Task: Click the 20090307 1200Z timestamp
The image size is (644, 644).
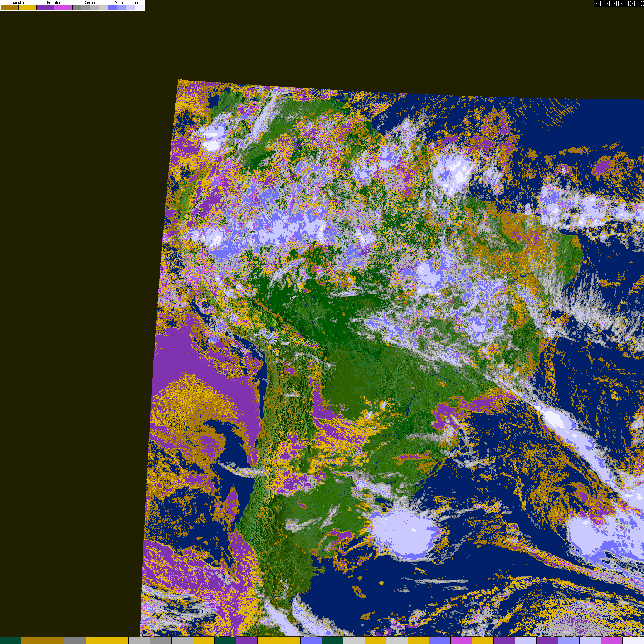Action: click(619, 4)
